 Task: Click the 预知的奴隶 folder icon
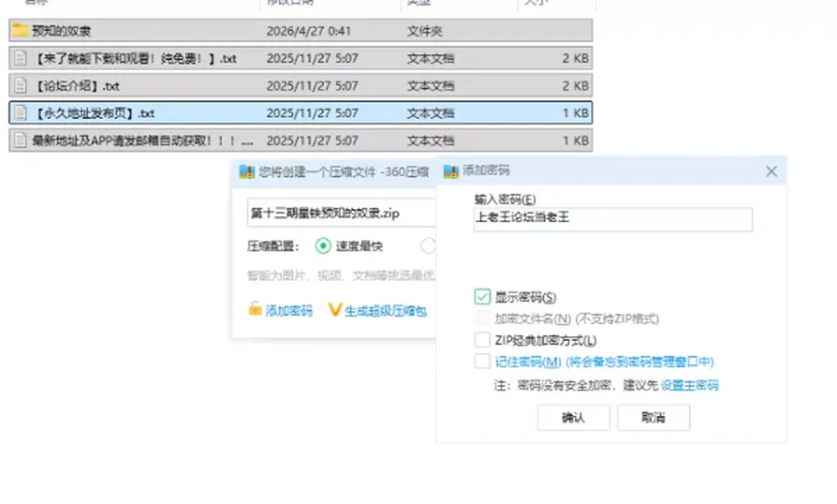point(20,30)
